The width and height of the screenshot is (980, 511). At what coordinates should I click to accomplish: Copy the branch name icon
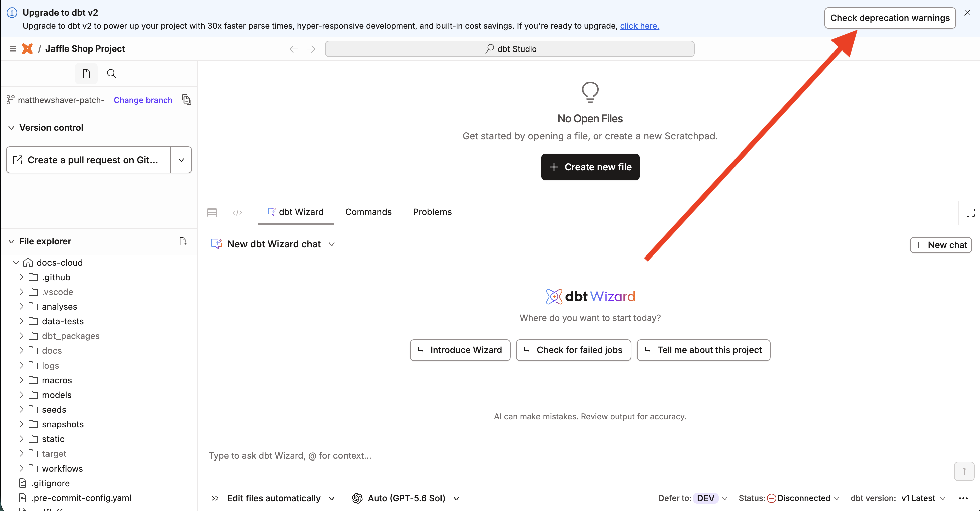(x=186, y=100)
